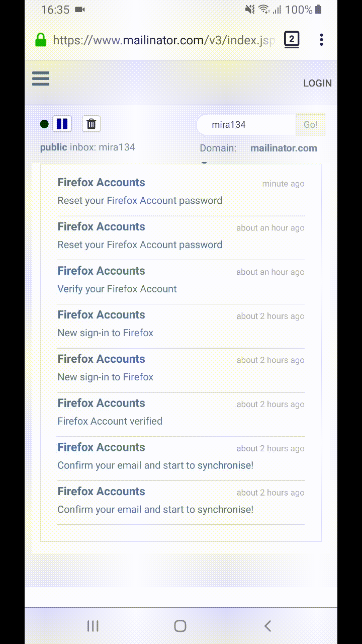Delete emails with the trash icon
The image size is (362, 644).
(x=91, y=124)
